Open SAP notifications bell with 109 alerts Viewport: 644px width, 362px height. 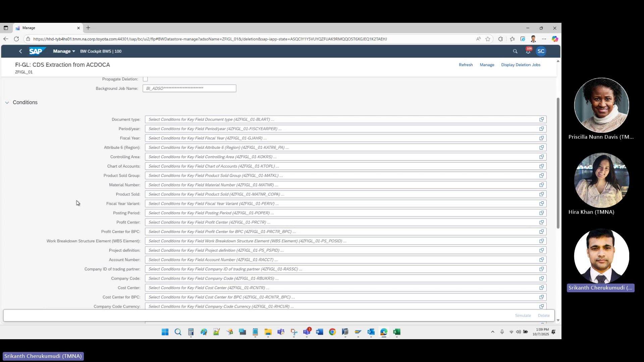tap(528, 51)
